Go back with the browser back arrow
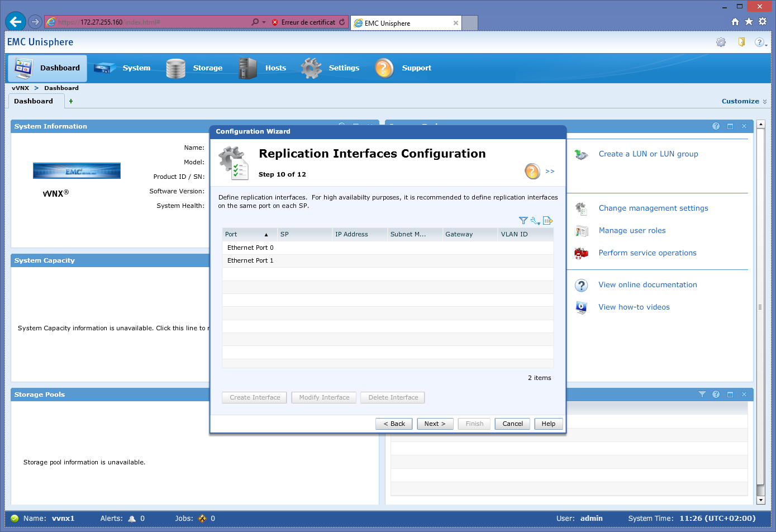Viewport: 776px width, 532px height. tap(16, 22)
